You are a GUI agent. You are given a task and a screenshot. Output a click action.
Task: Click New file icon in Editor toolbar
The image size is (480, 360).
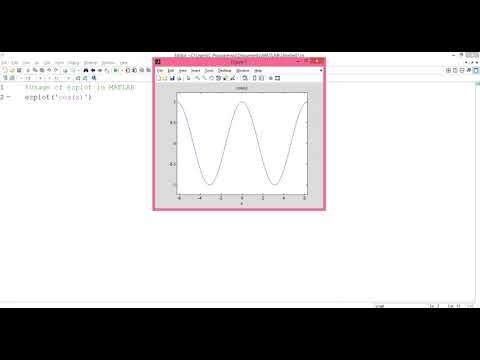5,70
